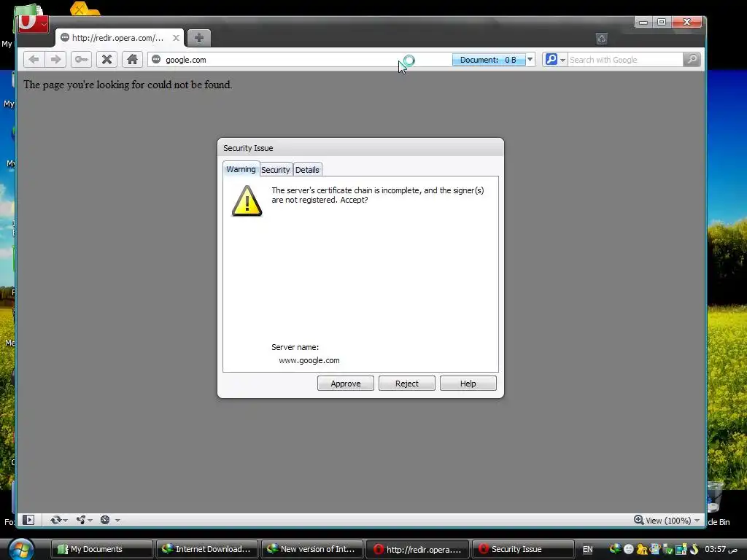Switch to the Warning tab
747x560 pixels.
click(241, 169)
